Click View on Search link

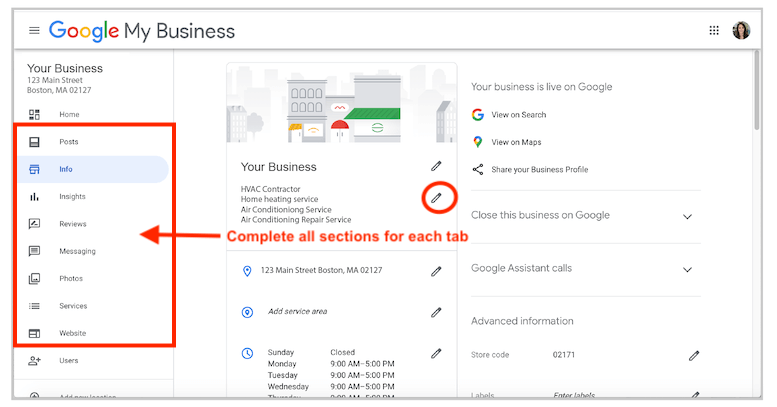click(518, 115)
